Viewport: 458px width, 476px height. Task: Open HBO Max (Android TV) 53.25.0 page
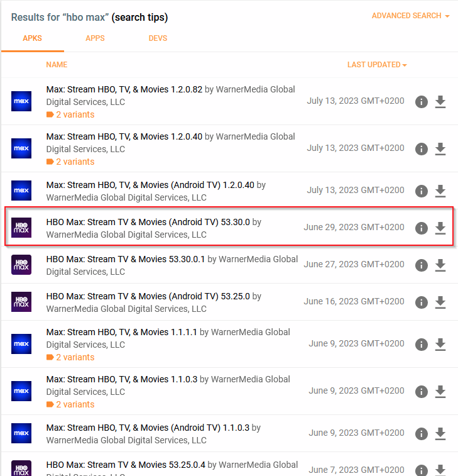[148, 296]
